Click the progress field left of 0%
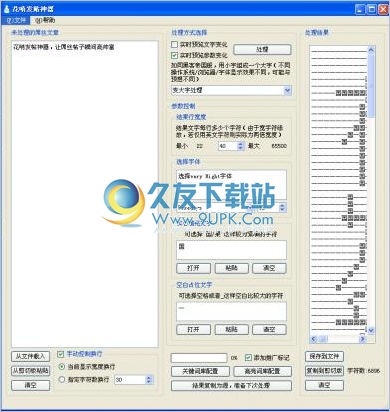 click(199, 358)
